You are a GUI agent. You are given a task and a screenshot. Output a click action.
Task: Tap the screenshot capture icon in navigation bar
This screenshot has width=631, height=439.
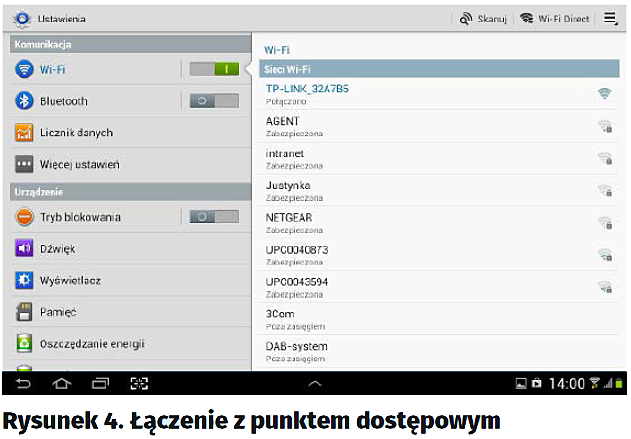coord(139,383)
